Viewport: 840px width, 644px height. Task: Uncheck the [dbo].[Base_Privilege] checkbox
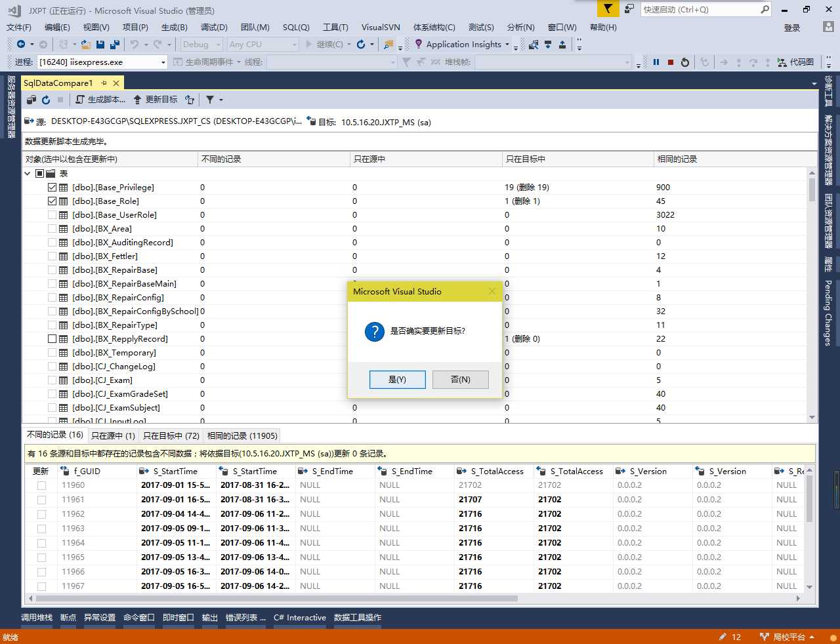52,188
